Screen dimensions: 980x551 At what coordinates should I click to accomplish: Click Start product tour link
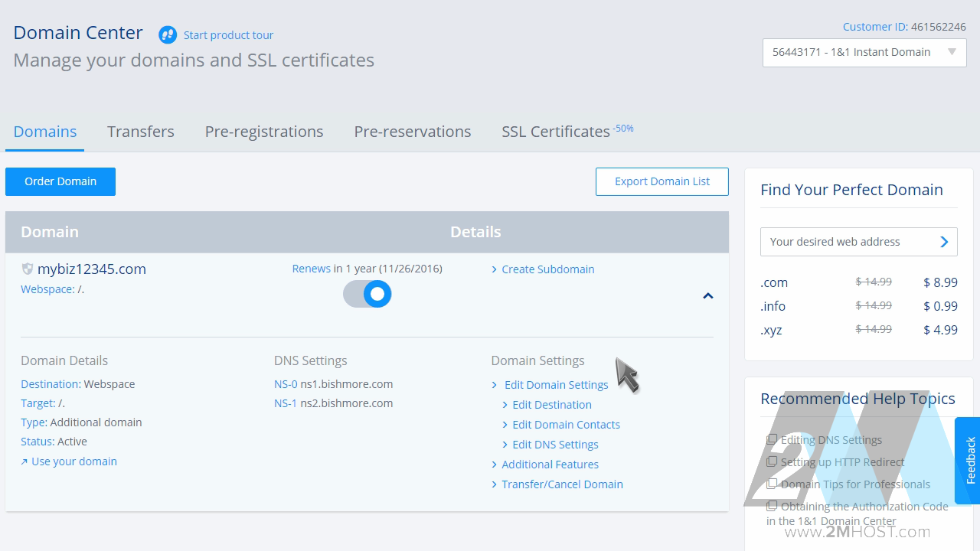[x=228, y=35]
